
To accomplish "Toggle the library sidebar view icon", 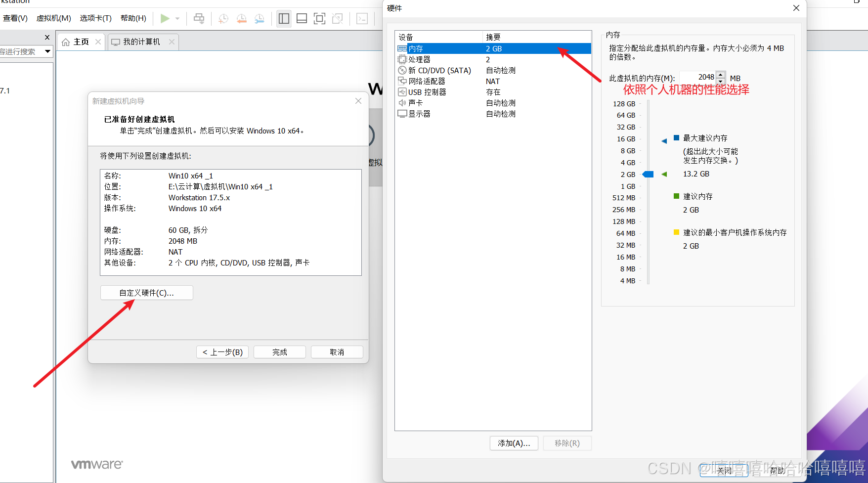I will click(x=284, y=18).
